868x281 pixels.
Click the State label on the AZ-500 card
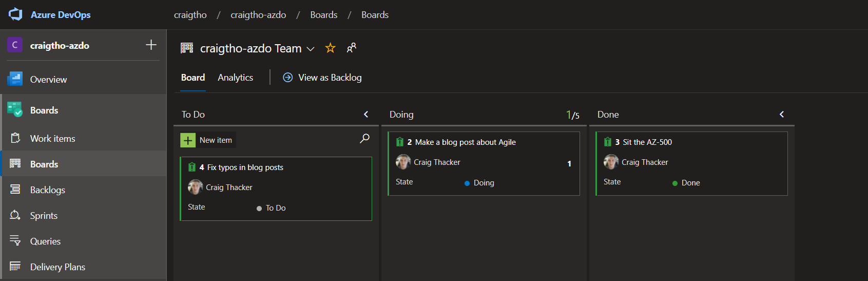612,182
